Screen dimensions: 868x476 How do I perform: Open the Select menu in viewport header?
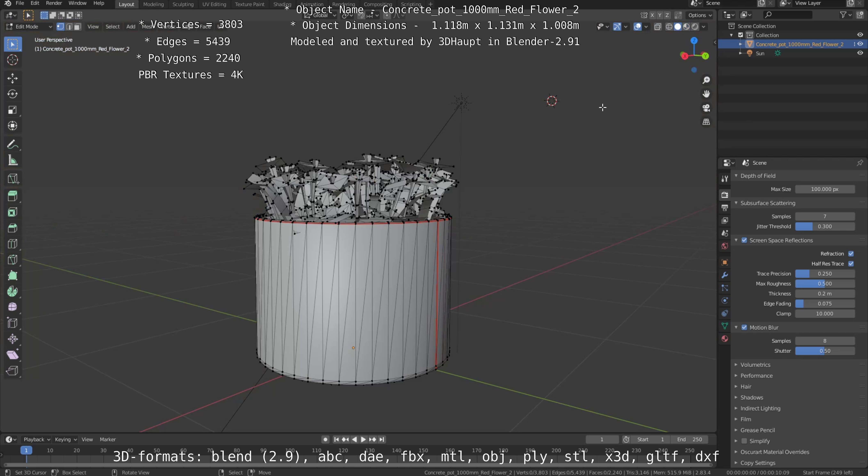pyautogui.click(x=113, y=27)
